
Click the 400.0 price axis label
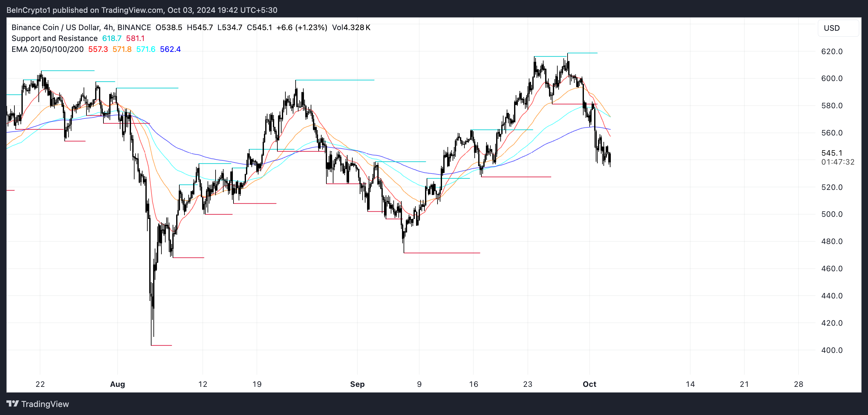pyautogui.click(x=831, y=350)
